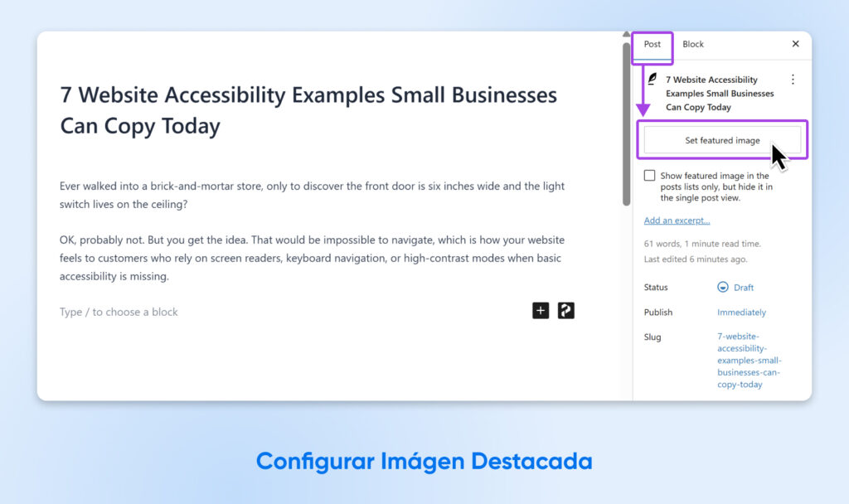
Task: Switch to the Block tab
Action: tap(692, 44)
